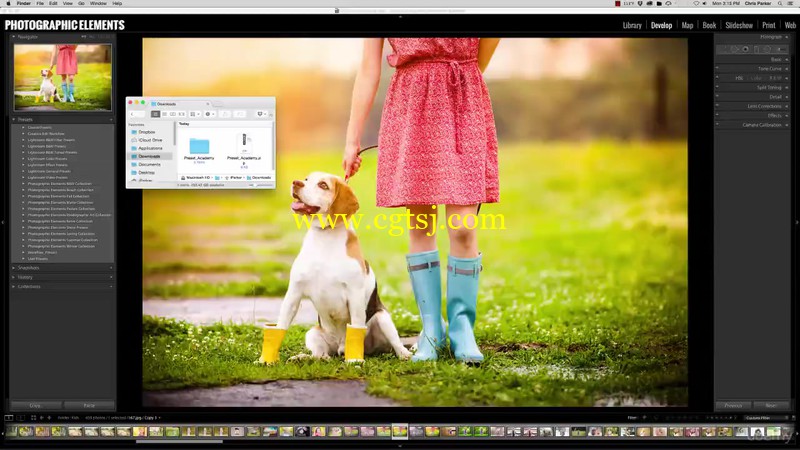Click the Reset button in right panel

pos(770,406)
